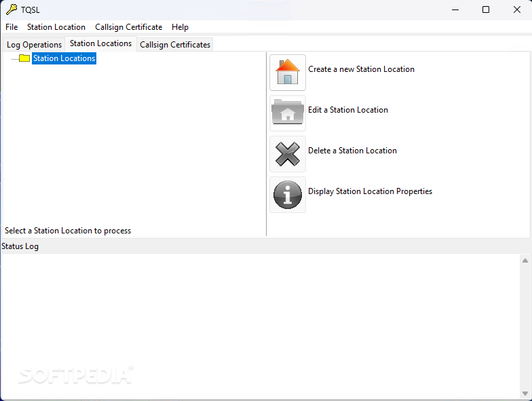
Task: Click the Edit a Station Location label
Action: pos(347,110)
